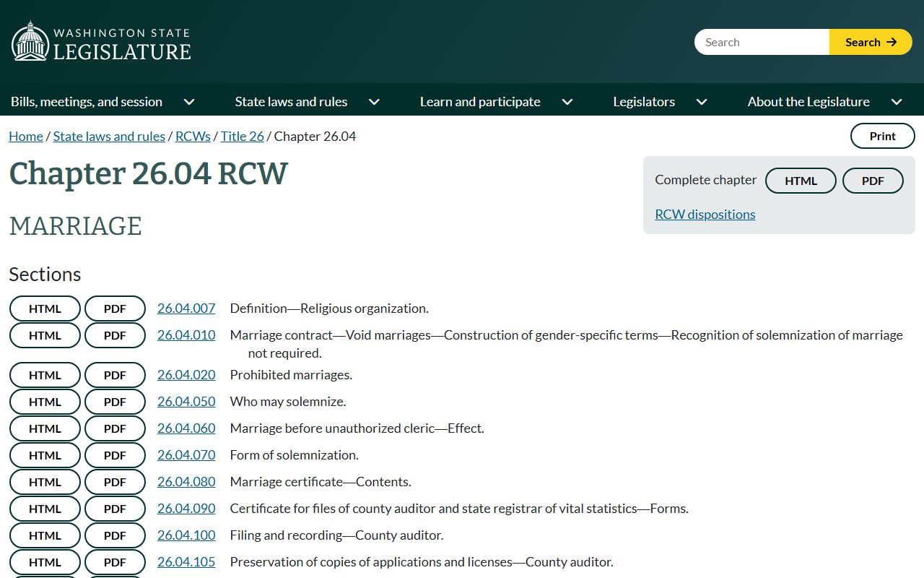Open section 26.04.007 link
Viewport: 924px width, 578px height.
click(x=186, y=309)
